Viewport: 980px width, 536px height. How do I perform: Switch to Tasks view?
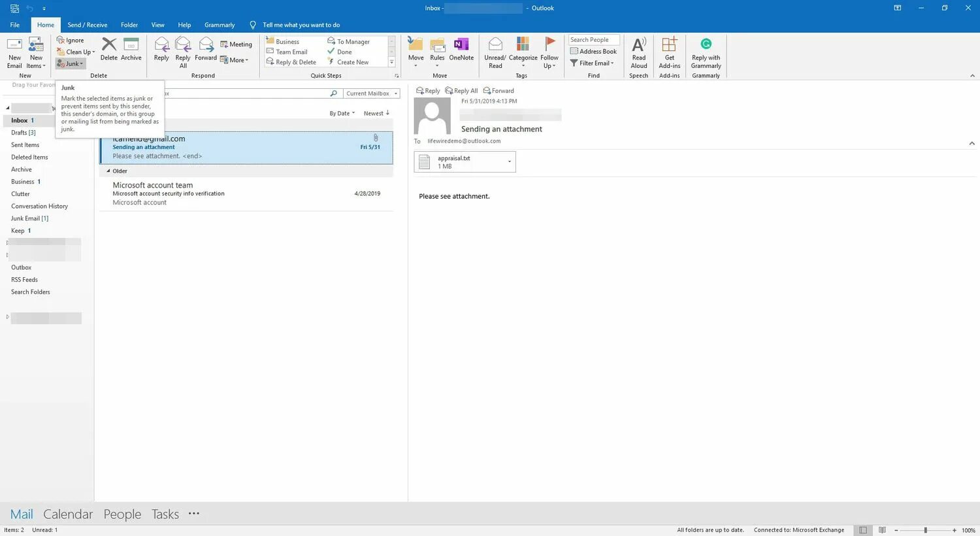165,514
